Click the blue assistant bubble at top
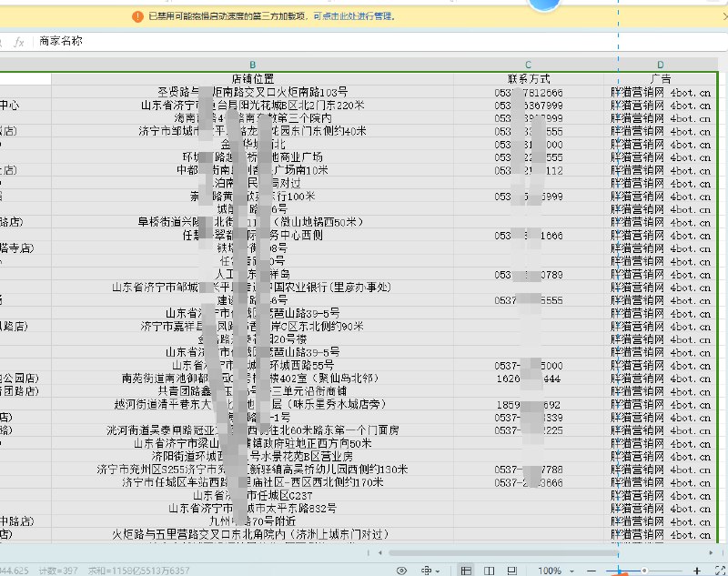The width and height of the screenshot is (728, 576). tap(544, 5)
